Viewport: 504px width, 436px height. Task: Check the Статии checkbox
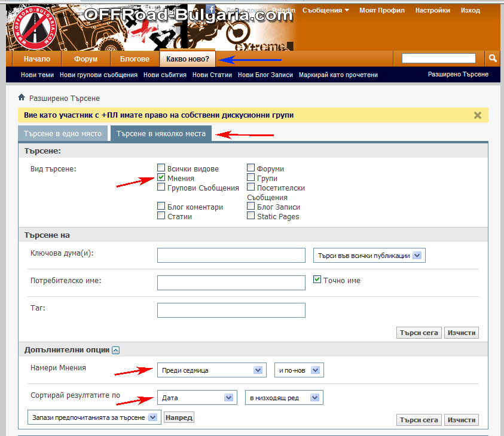pyautogui.click(x=161, y=216)
